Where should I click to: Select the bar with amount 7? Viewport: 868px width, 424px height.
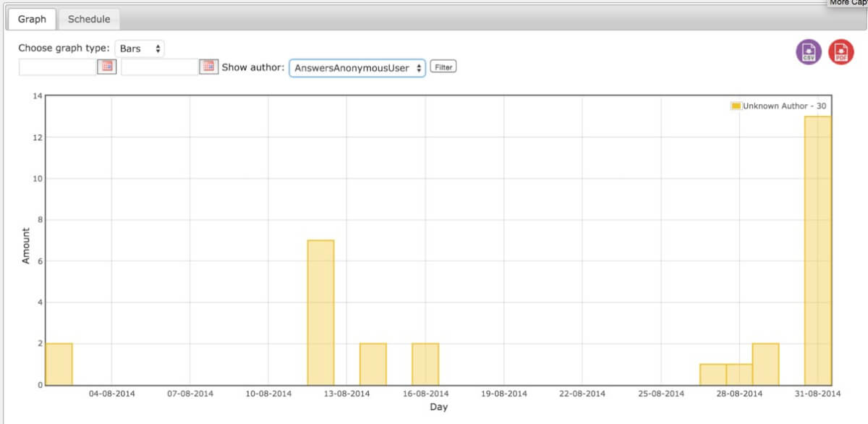pyautogui.click(x=320, y=313)
